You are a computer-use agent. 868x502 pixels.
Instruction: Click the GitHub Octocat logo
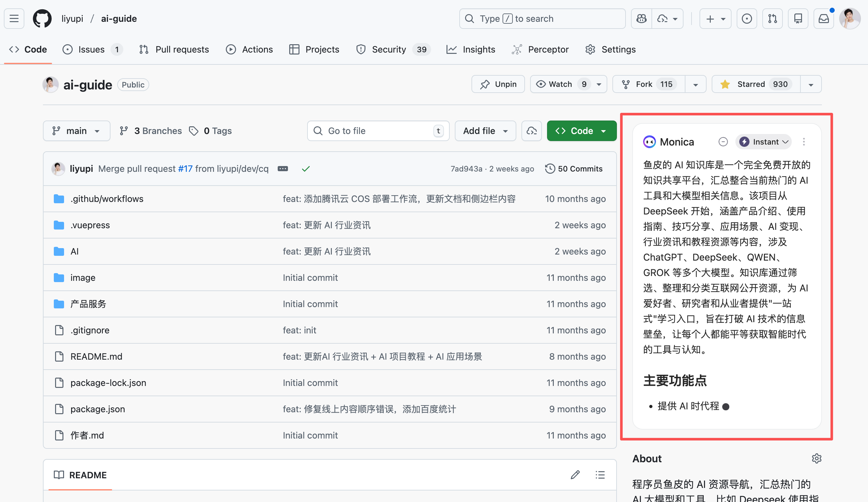42,19
